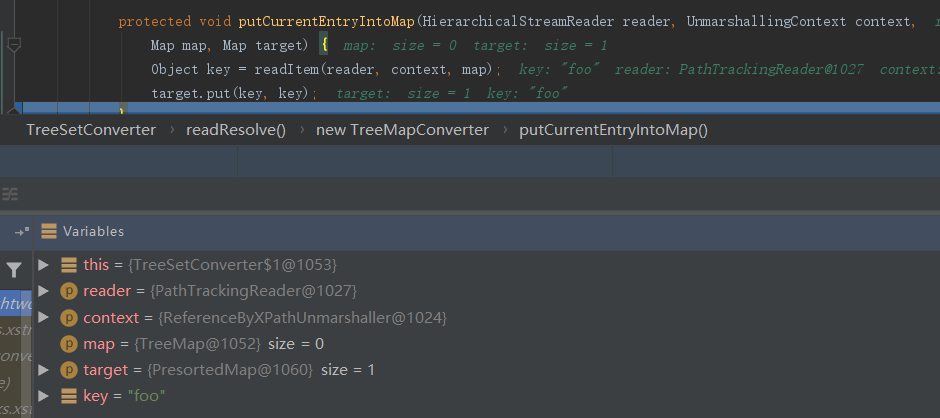Click the filter funnel icon in frames panel
The image size is (940, 418).
(x=14, y=269)
